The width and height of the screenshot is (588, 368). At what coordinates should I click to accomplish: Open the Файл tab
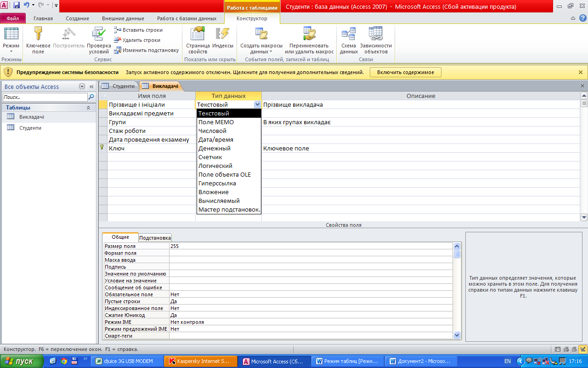(13, 18)
